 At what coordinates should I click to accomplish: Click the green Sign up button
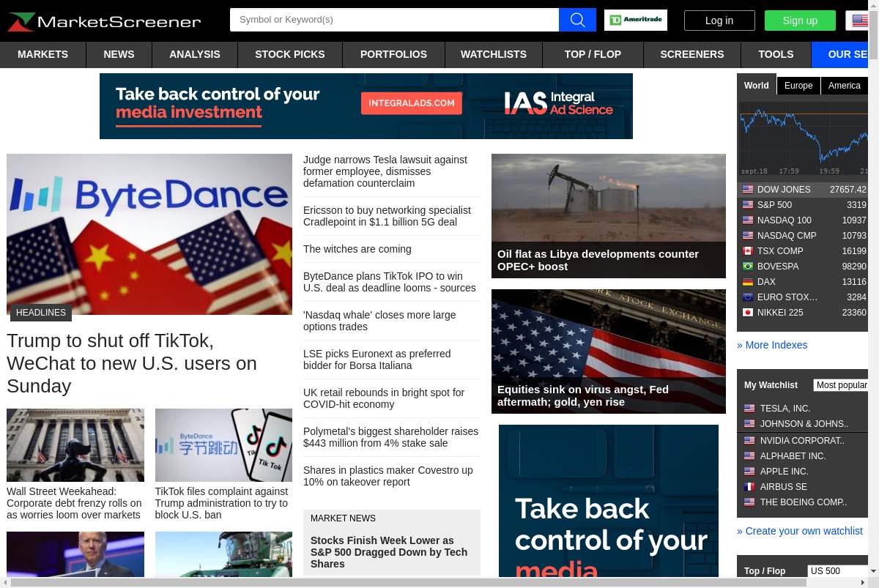pos(800,21)
